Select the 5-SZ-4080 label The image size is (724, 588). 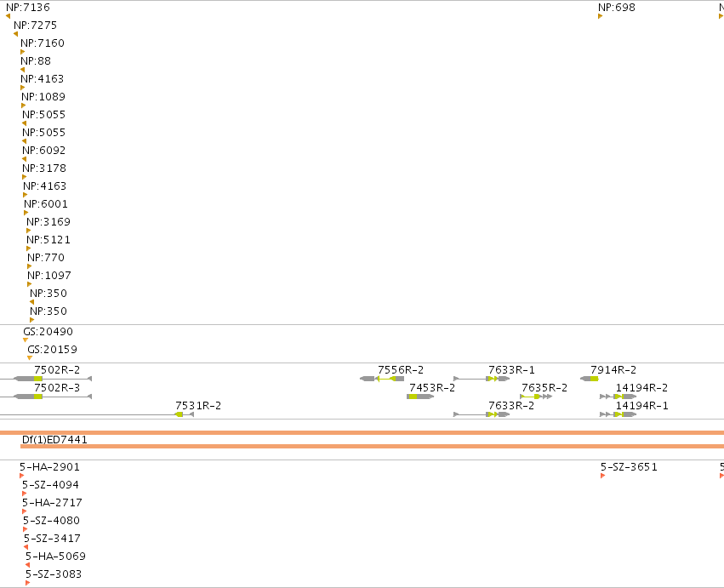[x=51, y=521]
